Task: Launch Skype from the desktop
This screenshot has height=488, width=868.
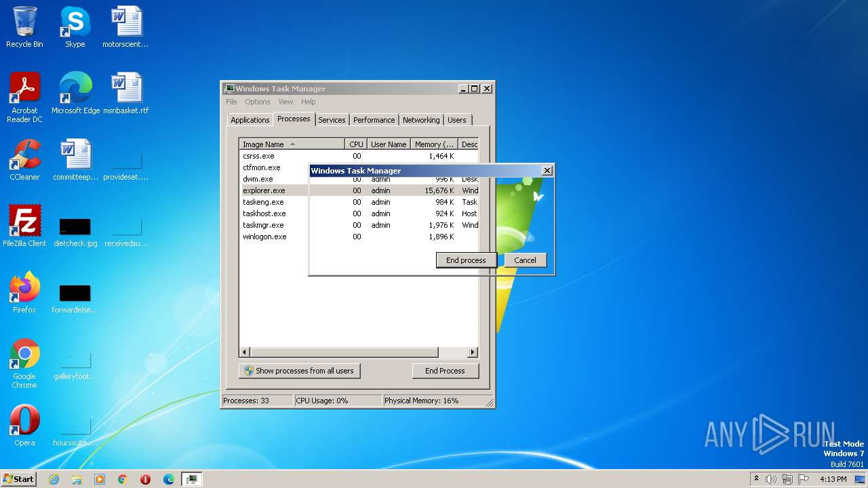Action: (x=75, y=27)
